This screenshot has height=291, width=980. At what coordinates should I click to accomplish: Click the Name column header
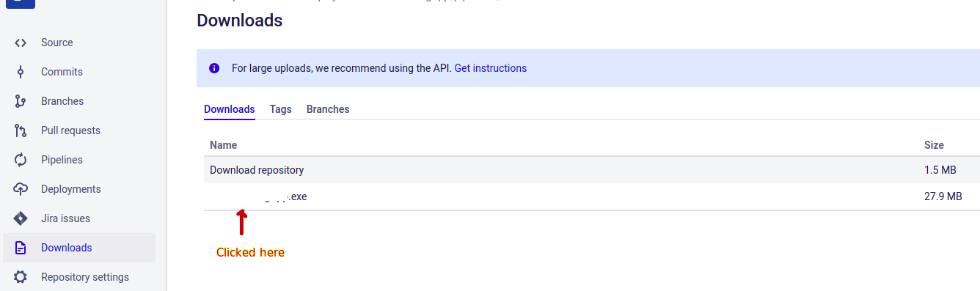223,145
